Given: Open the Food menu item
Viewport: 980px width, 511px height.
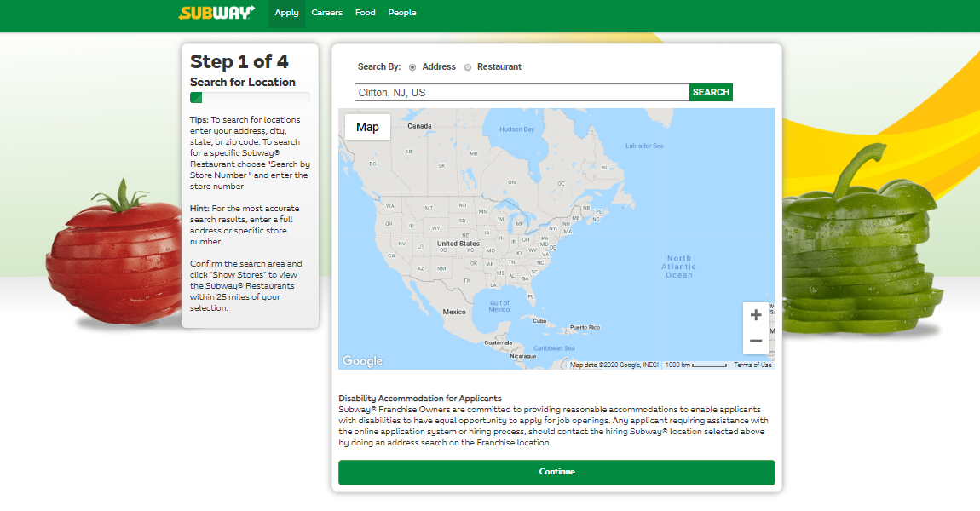Looking at the screenshot, I should 365,13.
